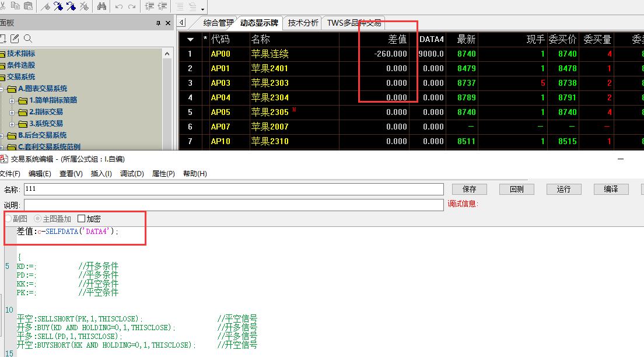The image size is (644, 357).
Task: Select the A.图表交易系统 folder
Action: pos(43,88)
